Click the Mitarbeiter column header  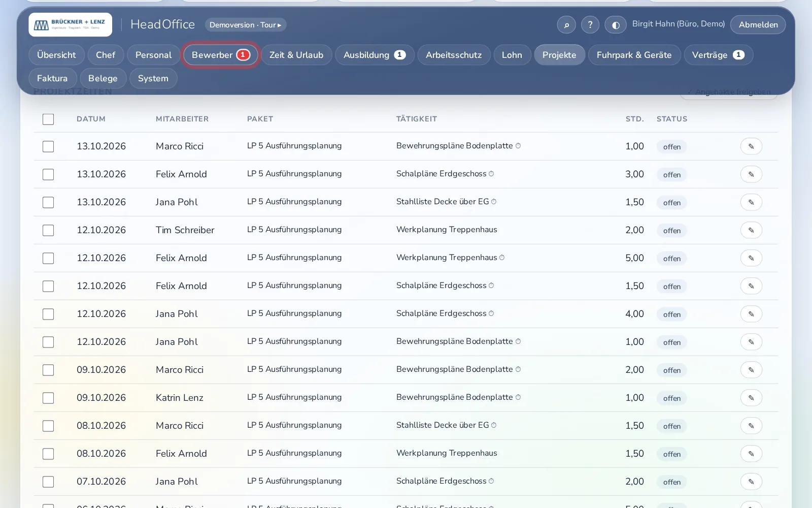(182, 119)
